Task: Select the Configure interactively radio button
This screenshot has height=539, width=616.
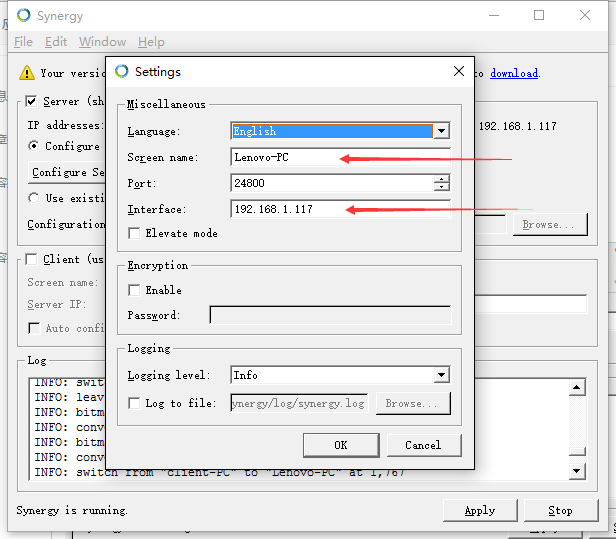Action: pyautogui.click(x=34, y=146)
